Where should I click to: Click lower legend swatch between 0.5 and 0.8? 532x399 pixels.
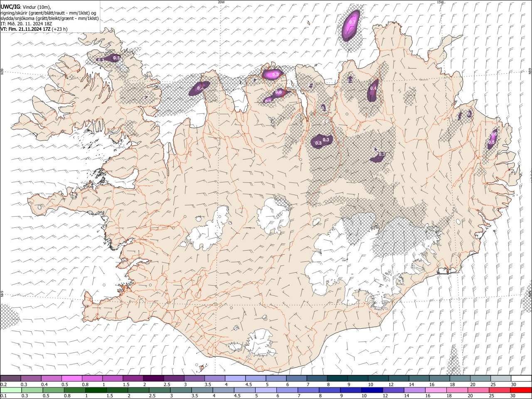[53, 390]
